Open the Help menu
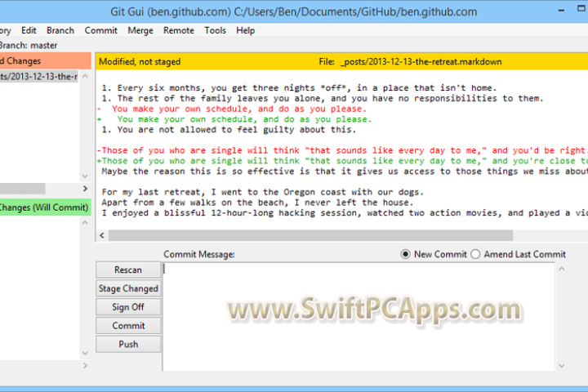The image size is (588, 392). pos(246,30)
